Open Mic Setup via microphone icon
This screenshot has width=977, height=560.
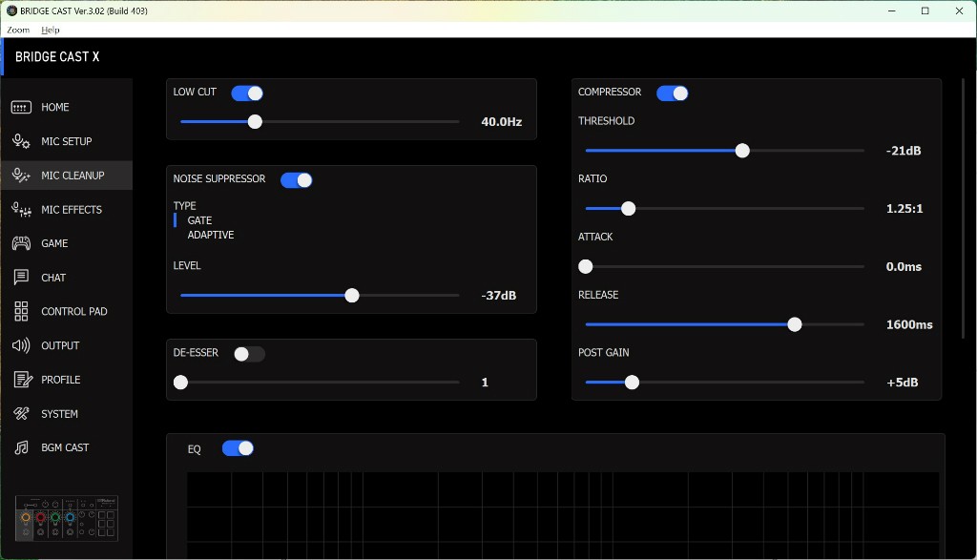tap(21, 141)
